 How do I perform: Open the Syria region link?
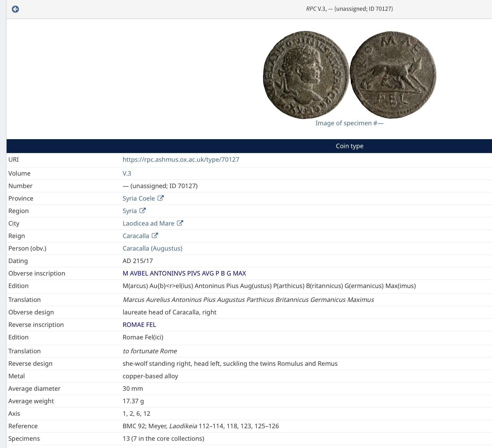(129, 211)
